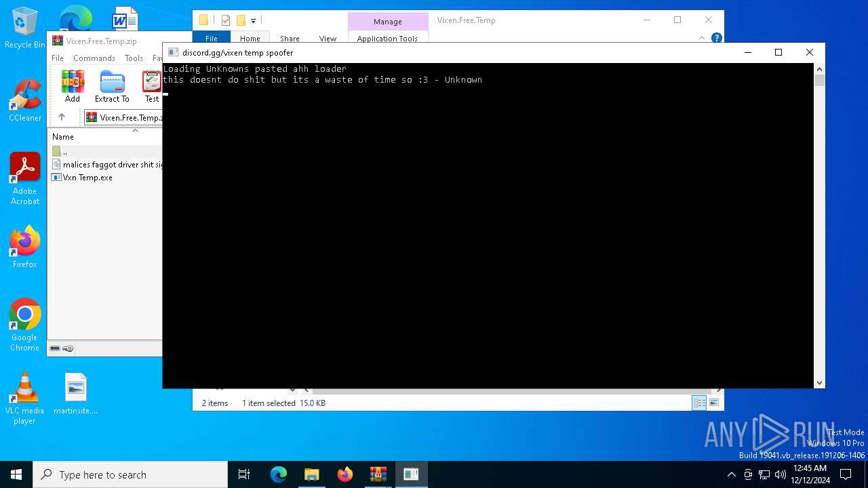Open the File tab in Explorer ribbon
The height and width of the screenshot is (488, 868).
212,39
